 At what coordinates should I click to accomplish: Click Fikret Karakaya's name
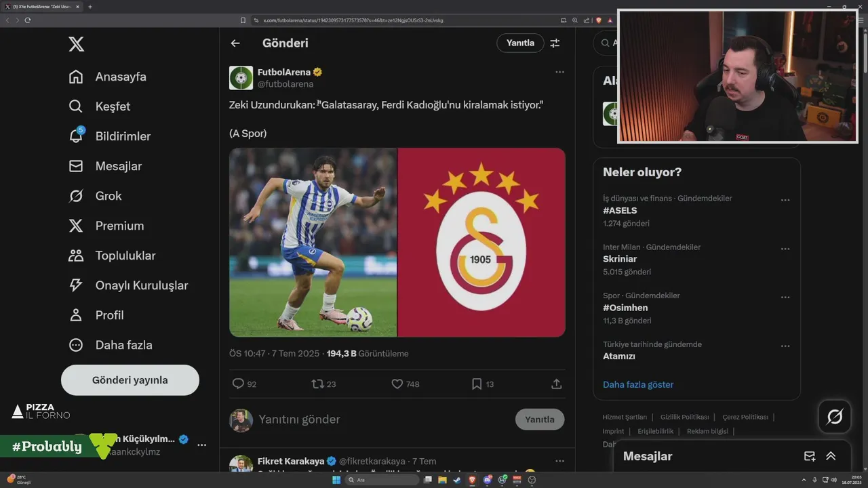(x=291, y=461)
